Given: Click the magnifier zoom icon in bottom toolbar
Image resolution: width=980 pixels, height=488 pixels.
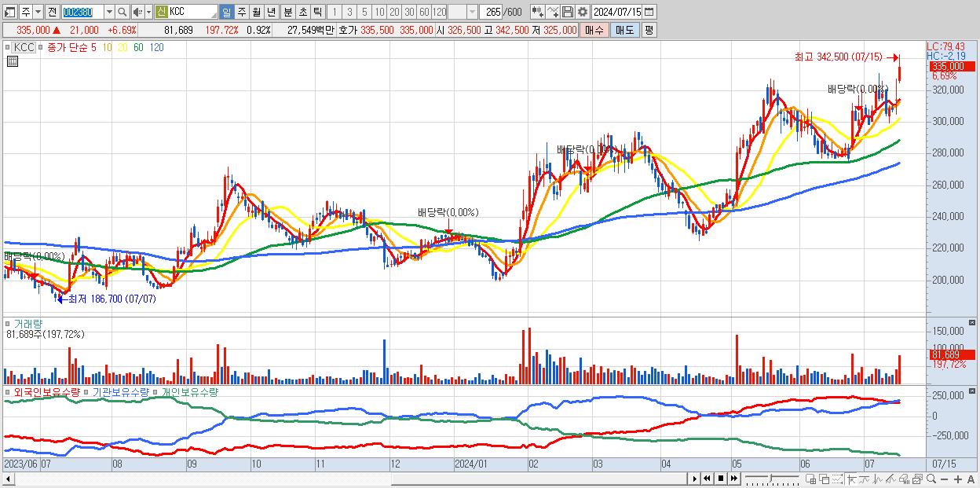Looking at the screenshot, I should (x=931, y=479).
